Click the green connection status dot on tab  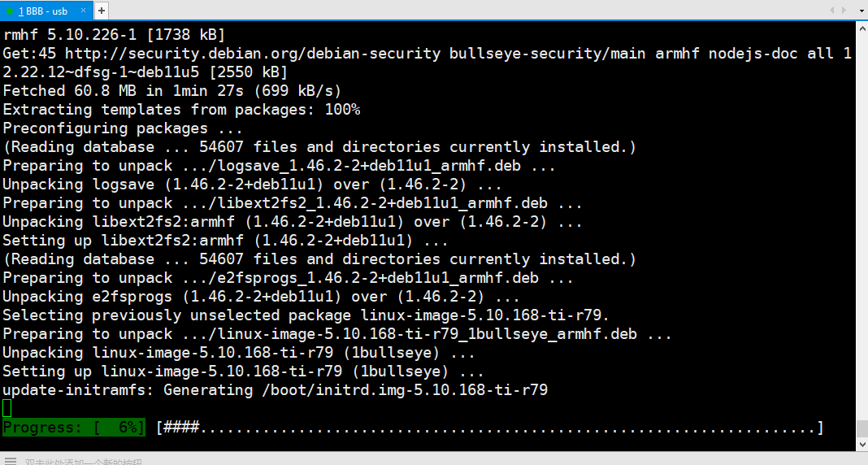point(10,11)
